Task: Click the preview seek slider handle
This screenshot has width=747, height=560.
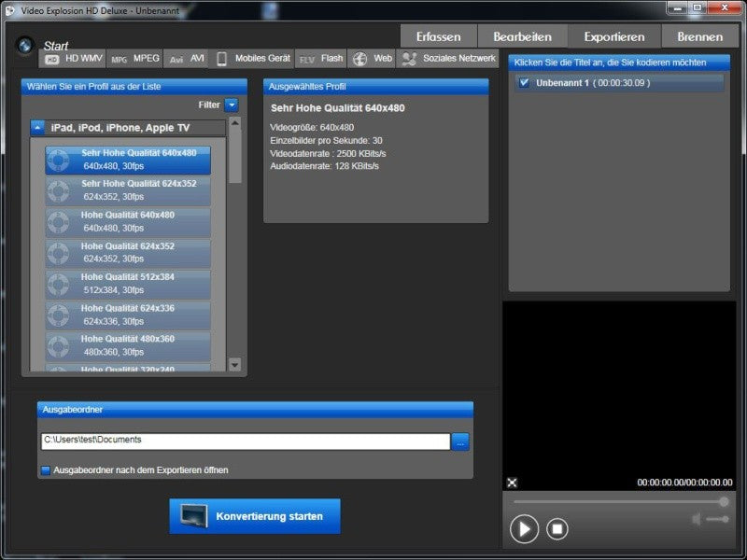Action: tap(724, 501)
